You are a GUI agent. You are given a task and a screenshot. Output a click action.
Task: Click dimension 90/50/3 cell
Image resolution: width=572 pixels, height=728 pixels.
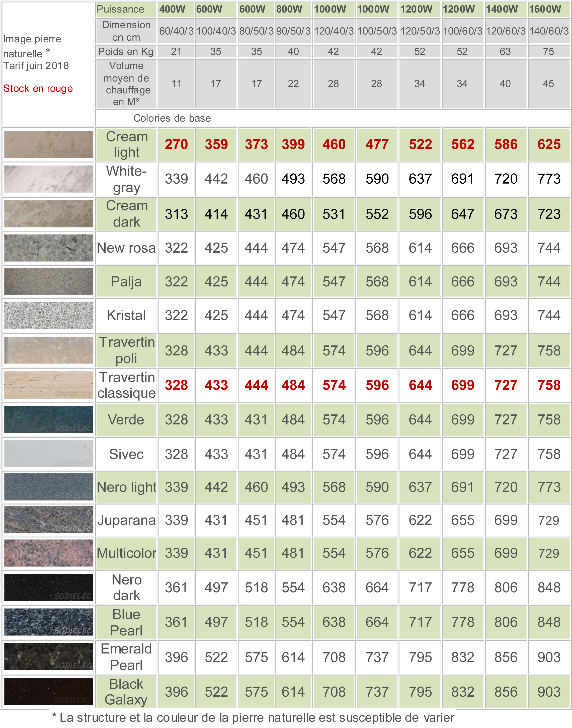pyautogui.click(x=293, y=31)
